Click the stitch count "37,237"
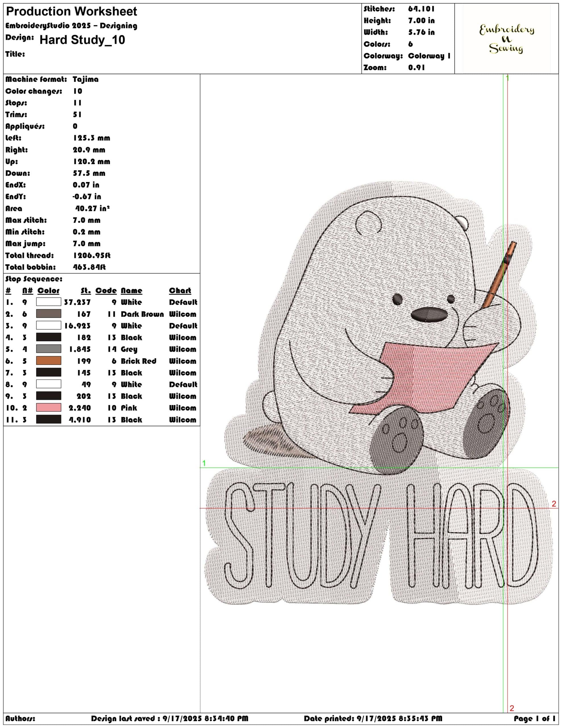The height and width of the screenshot is (728, 562). (x=77, y=302)
